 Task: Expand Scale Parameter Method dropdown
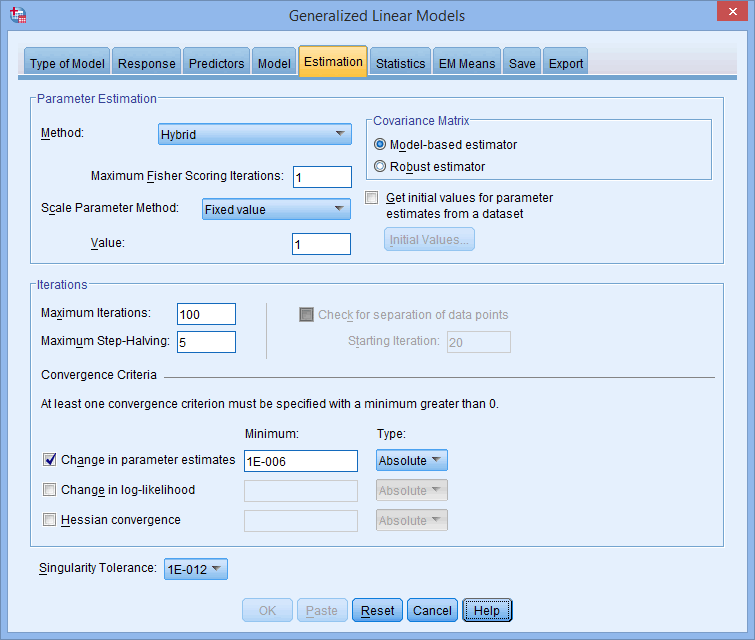(276, 209)
